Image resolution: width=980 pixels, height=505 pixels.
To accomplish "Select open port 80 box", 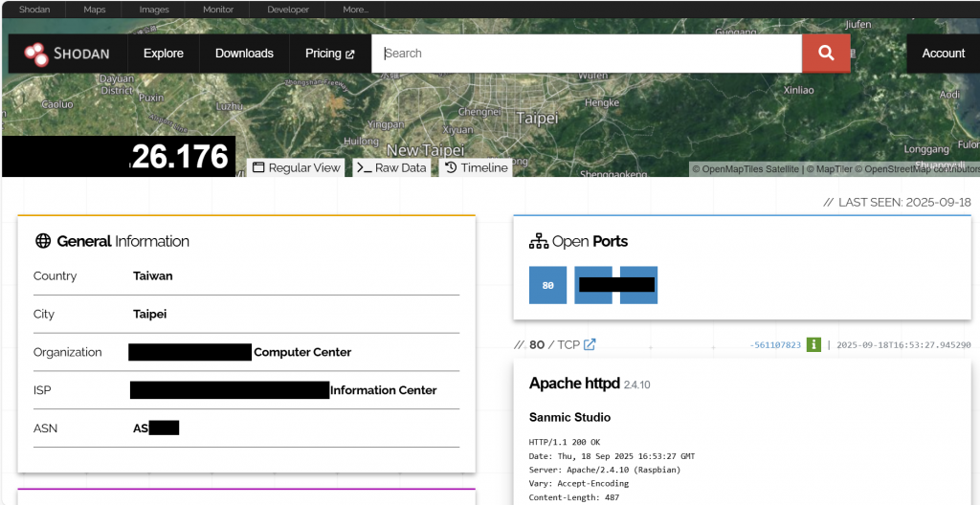I will point(548,285).
